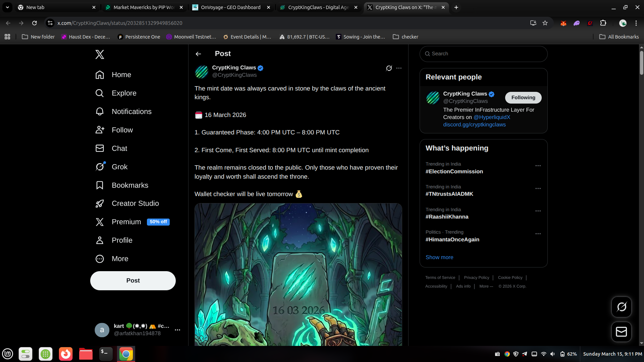
Task: Open Persistence One bookmark
Action: [x=139, y=37]
